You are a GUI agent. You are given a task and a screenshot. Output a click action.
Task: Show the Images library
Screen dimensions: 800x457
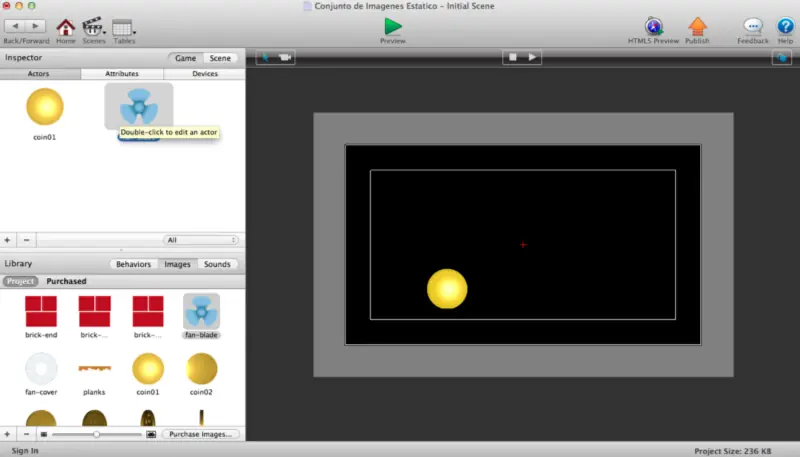(x=177, y=264)
